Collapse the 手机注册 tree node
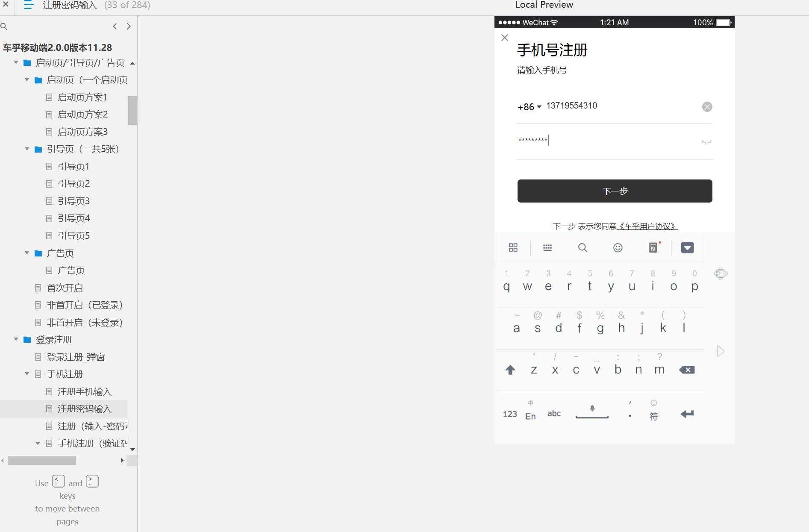This screenshot has height=532, width=809. (27, 374)
